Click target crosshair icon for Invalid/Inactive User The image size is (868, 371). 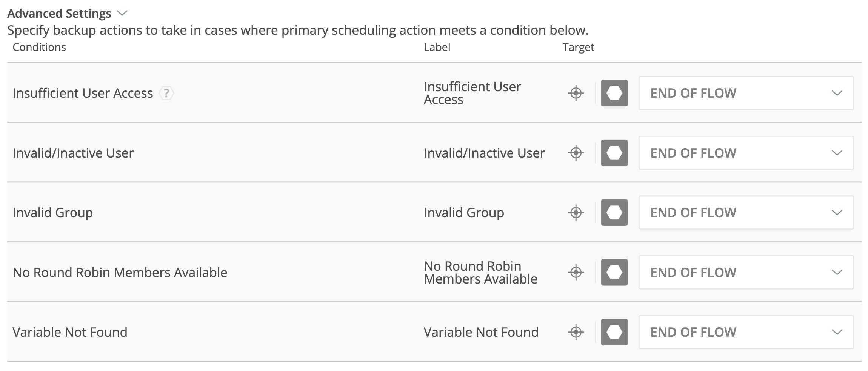576,153
